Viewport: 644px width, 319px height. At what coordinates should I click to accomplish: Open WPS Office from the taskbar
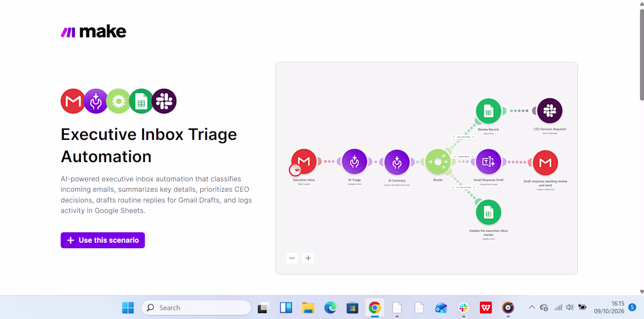486,307
